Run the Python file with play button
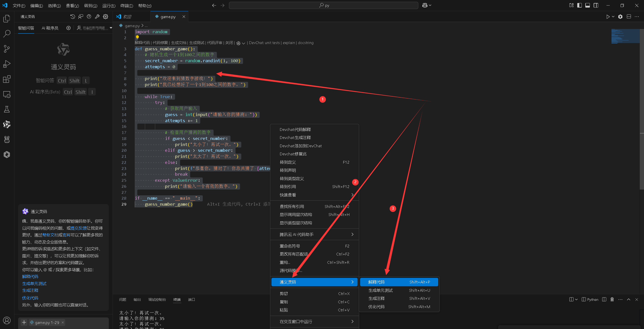644x329 pixels. tap(608, 17)
